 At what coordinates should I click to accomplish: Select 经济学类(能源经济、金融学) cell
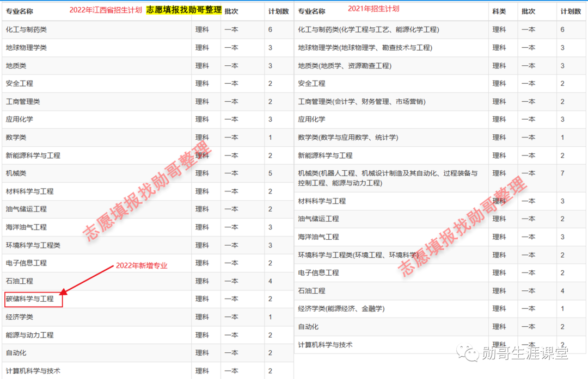[x=341, y=309]
